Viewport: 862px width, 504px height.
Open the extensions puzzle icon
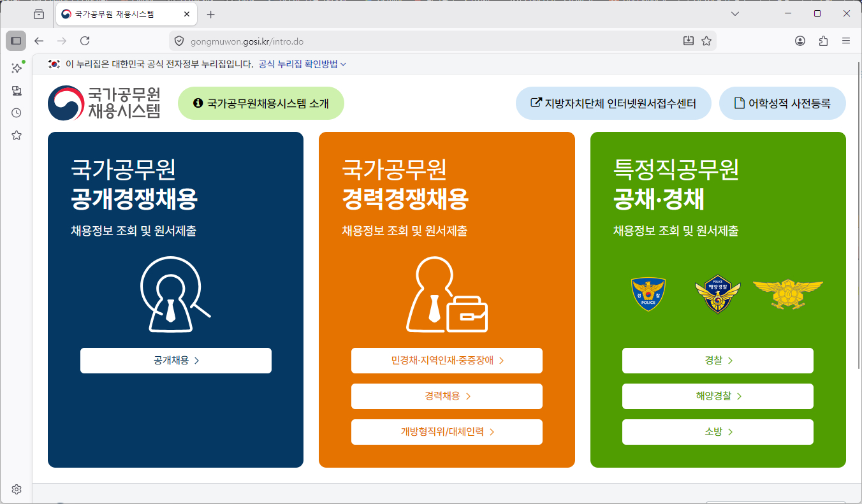click(x=823, y=41)
